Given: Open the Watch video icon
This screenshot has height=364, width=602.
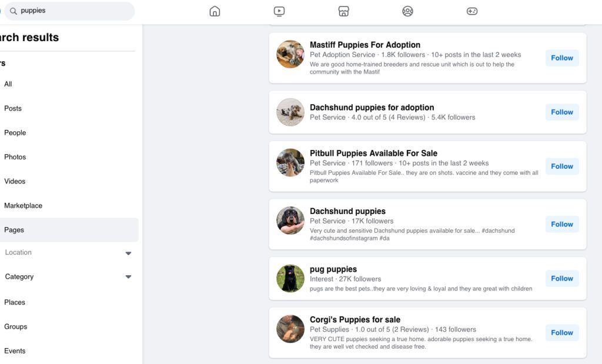Looking at the screenshot, I should coord(279,11).
